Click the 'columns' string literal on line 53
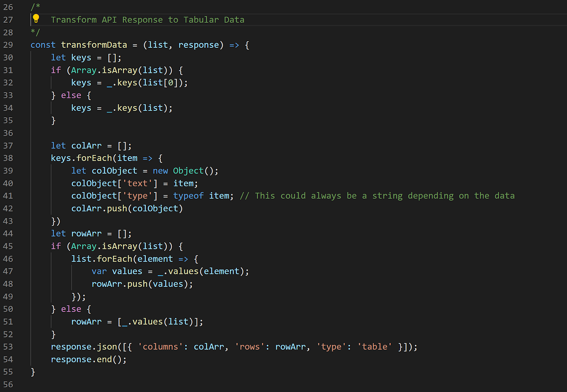Viewport: 567px width, 392px height. click(x=160, y=347)
